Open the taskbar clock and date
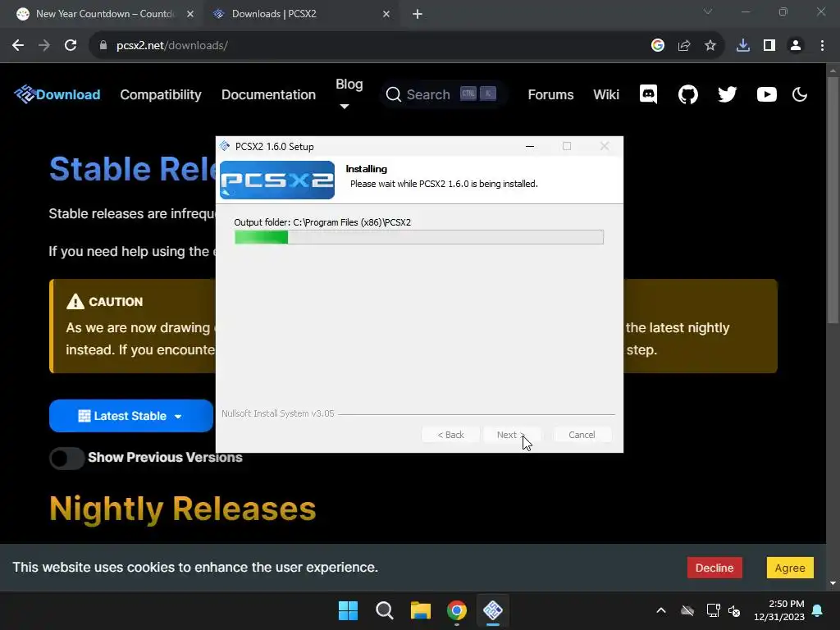Image resolution: width=840 pixels, height=630 pixels. (779, 610)
